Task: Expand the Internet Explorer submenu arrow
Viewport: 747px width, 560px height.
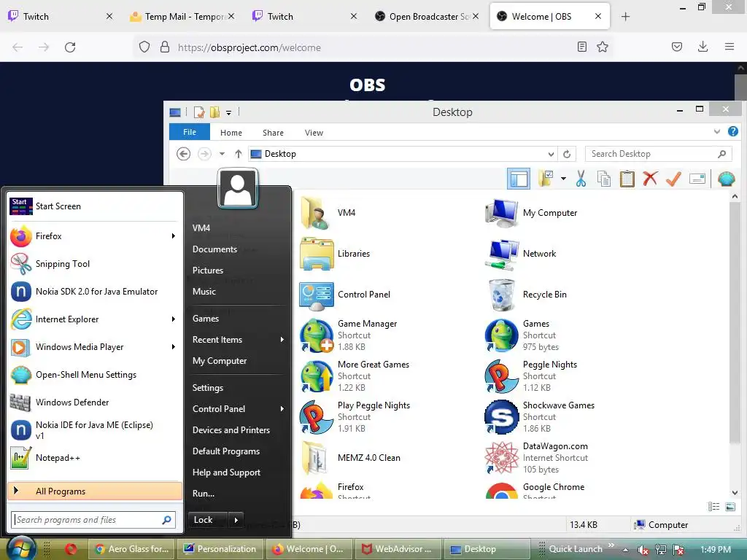Action: click(174, 319)
